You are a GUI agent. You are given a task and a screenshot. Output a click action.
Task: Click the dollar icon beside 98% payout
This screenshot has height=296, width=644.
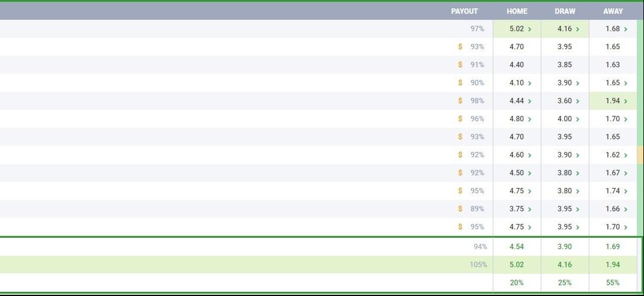(x=460, y=101)
